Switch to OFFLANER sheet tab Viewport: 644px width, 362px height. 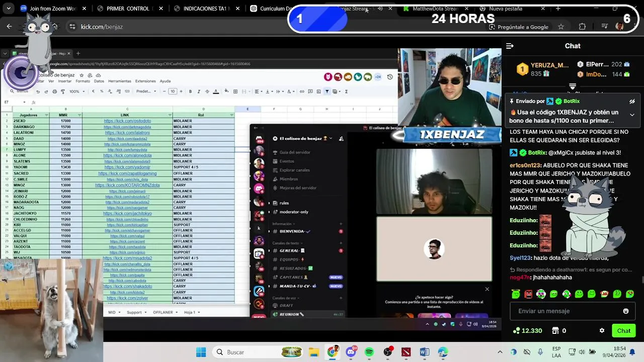tap(165, 312)
